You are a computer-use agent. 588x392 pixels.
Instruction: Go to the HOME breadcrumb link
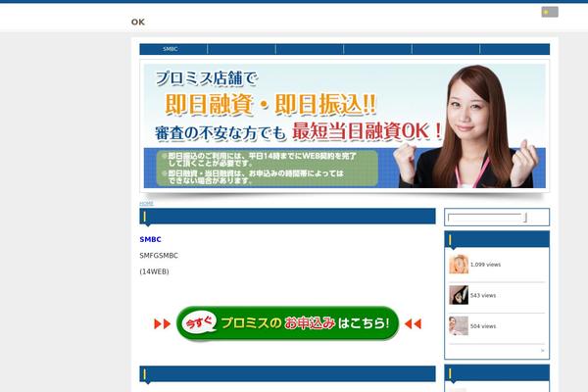pyautogui.click(x=146, y=203)
